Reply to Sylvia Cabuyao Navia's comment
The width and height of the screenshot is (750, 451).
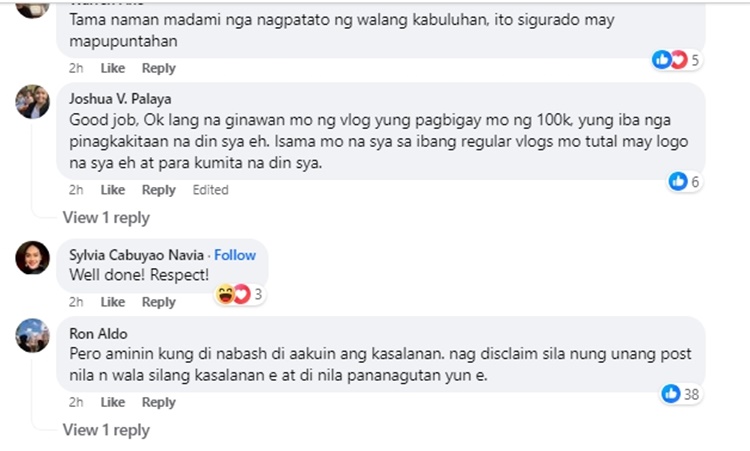[x=159, y=302]
